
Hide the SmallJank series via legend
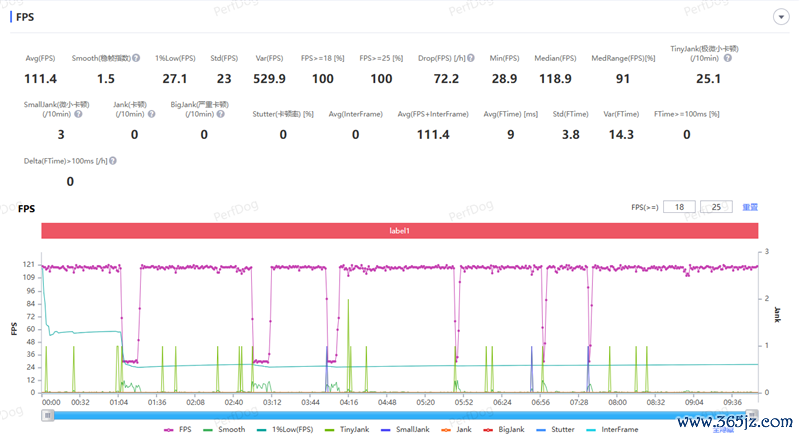point(405,430)
